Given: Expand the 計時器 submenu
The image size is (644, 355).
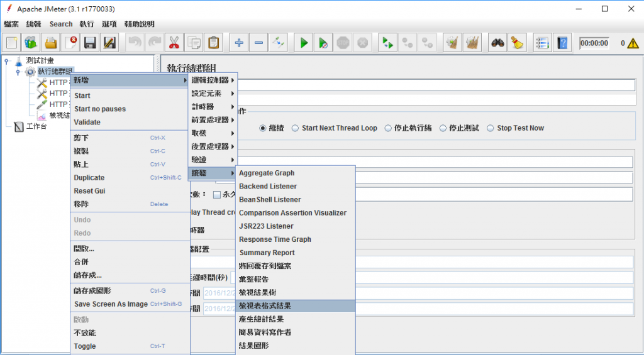Looking at the screenshot, I should click(x=213, y=107).
